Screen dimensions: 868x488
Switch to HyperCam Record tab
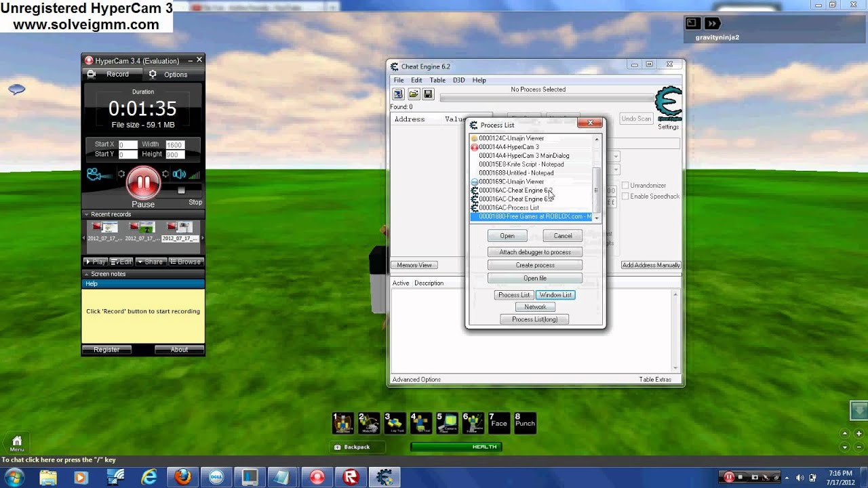tap(111, 75)
